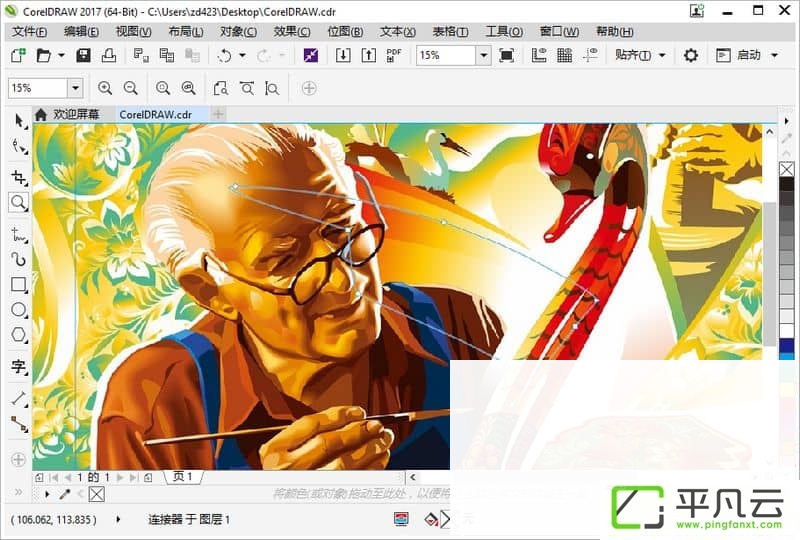Pick the black swatch in color palette

coord(786,184)
